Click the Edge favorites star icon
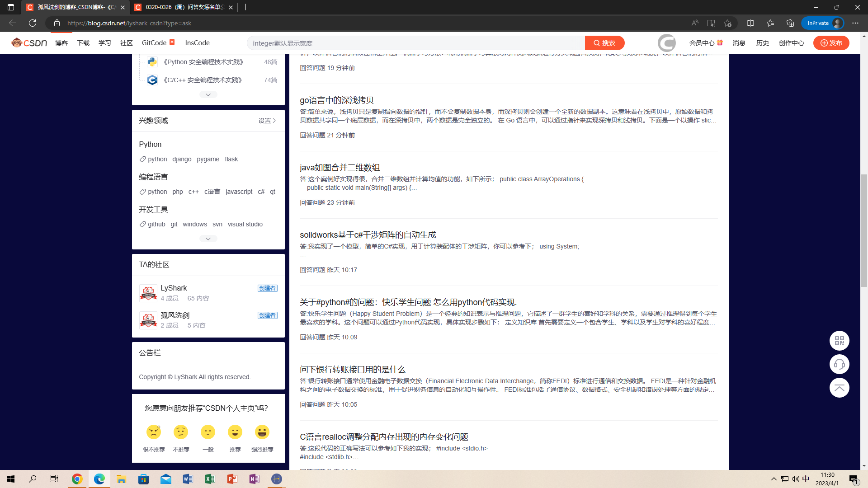 pyautogui.click(x=770, y=23)
